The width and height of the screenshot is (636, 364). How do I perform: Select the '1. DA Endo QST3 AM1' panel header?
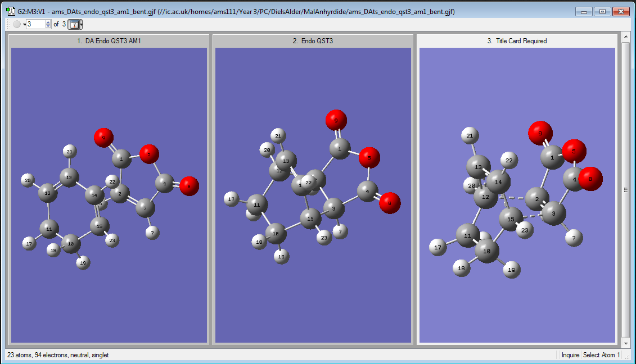pyautogui.click(x=109, y=41)
